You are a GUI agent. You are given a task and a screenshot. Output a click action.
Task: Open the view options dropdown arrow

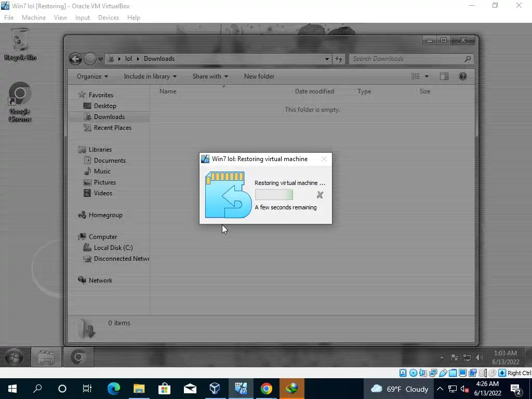pos(427,76)
